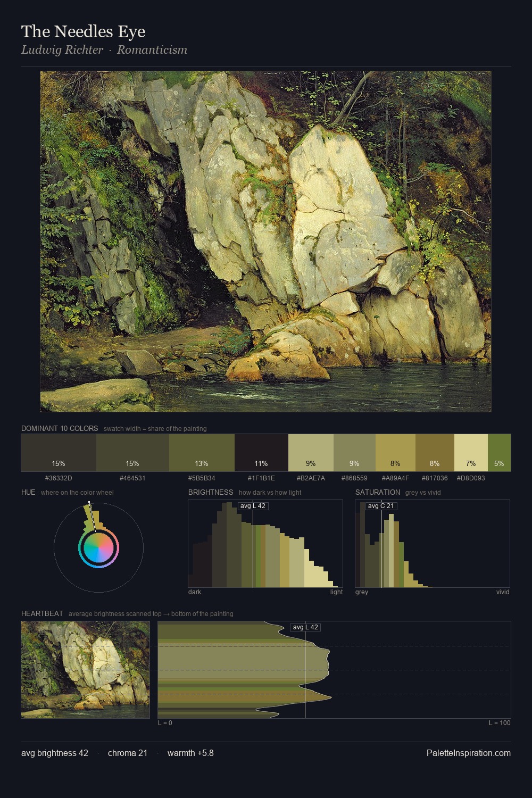Click the grey label under the saturation chart
532x798 pixels.
click(x=362, y=592)
